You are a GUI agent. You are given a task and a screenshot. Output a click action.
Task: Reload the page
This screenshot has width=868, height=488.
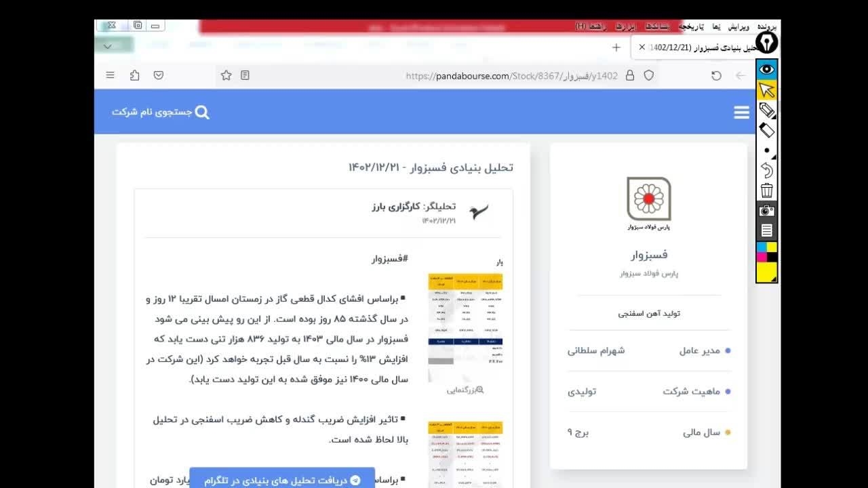(716, 76)
